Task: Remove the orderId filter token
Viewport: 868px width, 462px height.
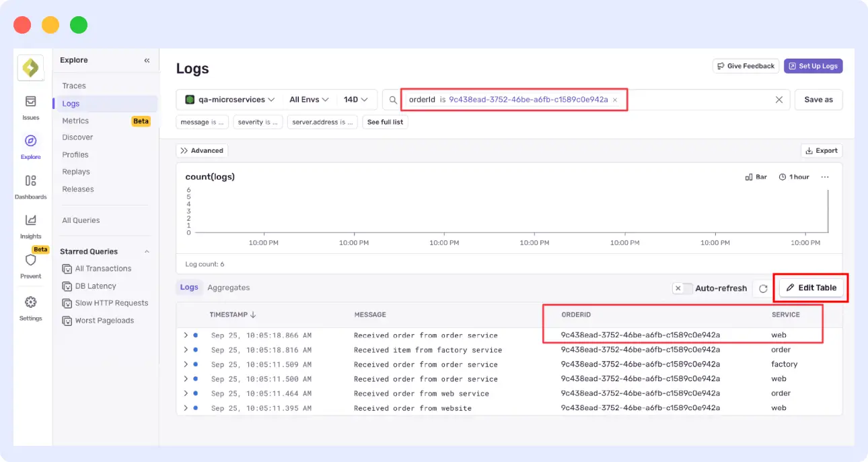Action: [x=615, y=100]
